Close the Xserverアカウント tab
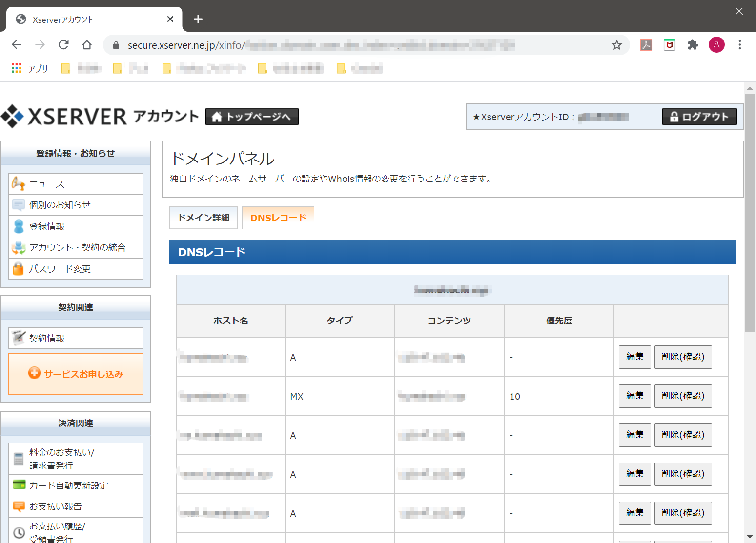The height and width of the screenshot is (543, 756). click(x=170, y=19)
